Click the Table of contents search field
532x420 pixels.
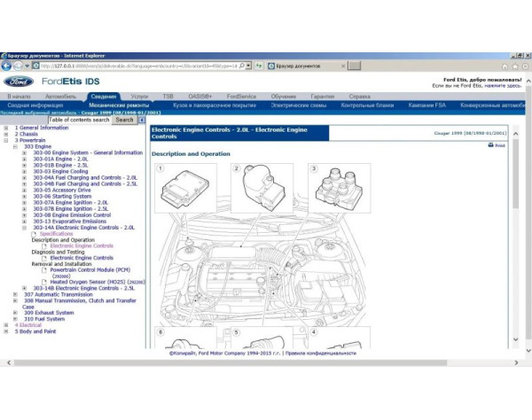pyautogui.click(x=55, y=120)
